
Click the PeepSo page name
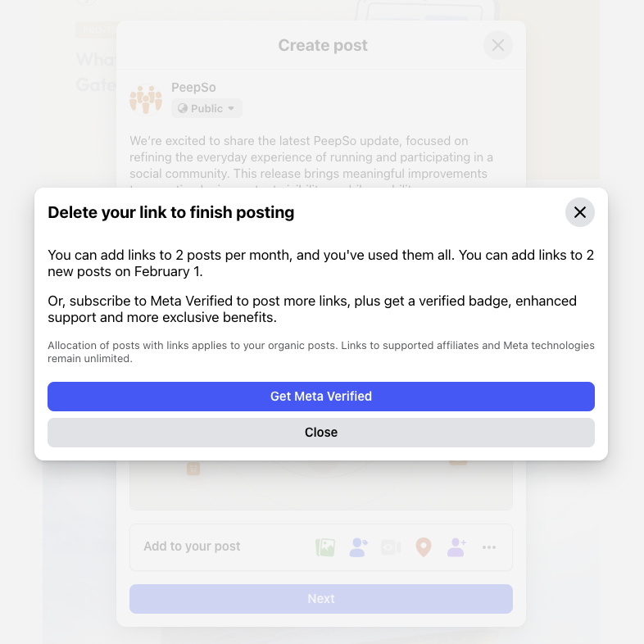click(x=193, y=88)
